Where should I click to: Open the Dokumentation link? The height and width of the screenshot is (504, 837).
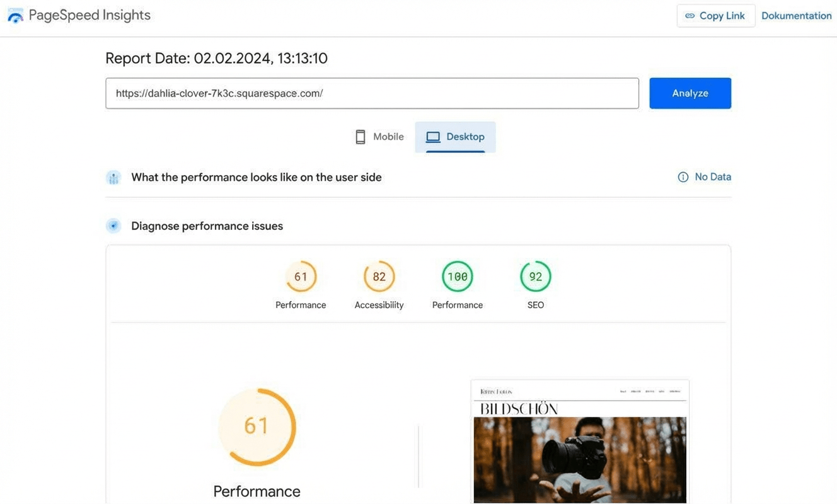796,16
